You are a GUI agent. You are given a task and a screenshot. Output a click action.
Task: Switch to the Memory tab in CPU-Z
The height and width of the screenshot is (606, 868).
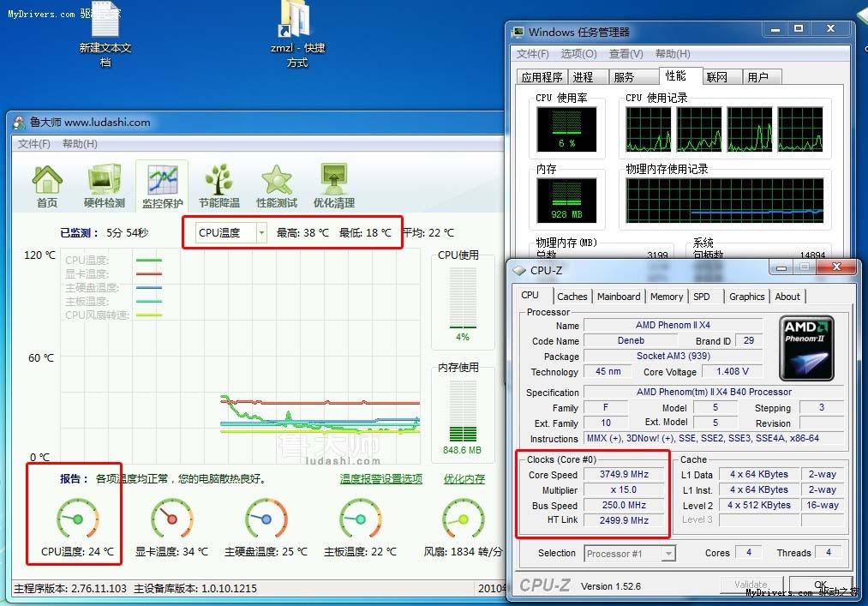click(x=666, y=297)
